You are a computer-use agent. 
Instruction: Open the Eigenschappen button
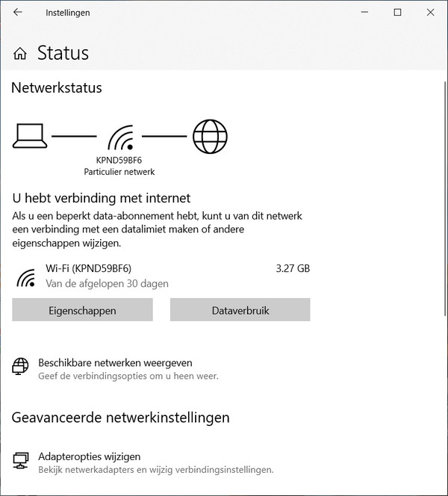82,310
